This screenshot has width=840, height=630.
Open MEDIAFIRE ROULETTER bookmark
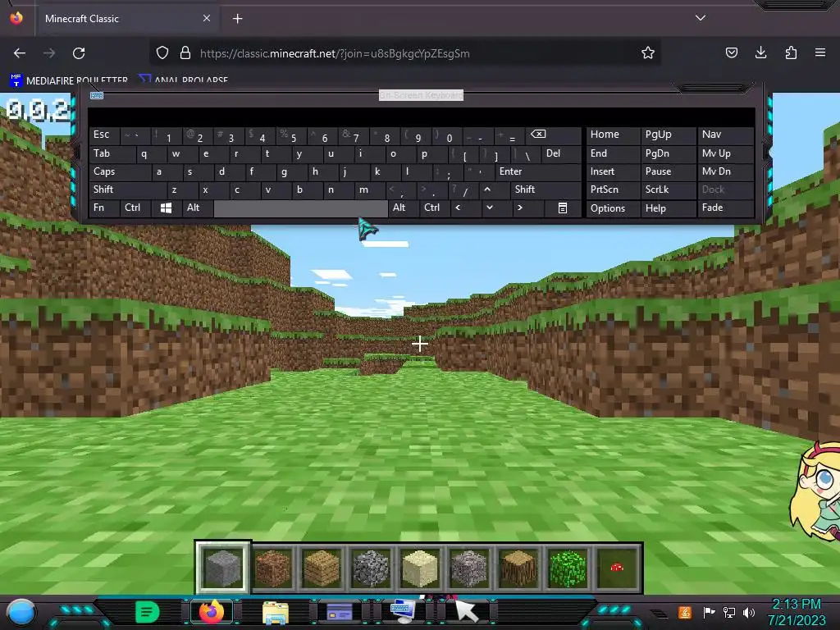(x=69, y=80)
